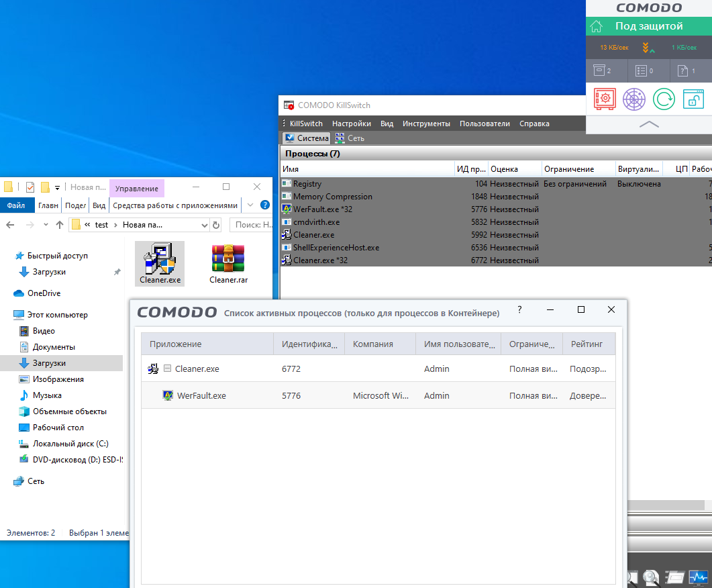Image resolution: width=712 pixels, height=588 pixels.
Task: Open the Вид ribbon tab in Explorer
Action: 99,205
